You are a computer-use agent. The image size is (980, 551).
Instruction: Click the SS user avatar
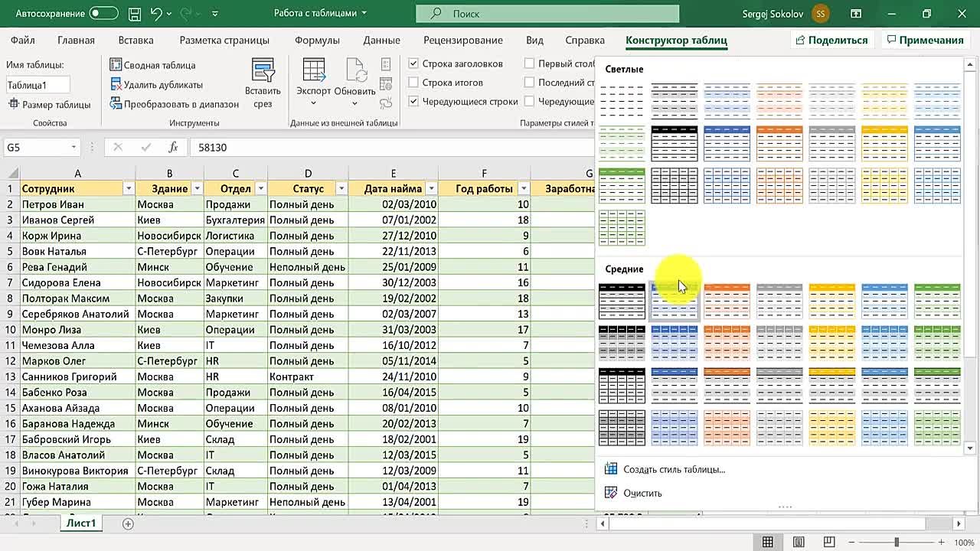click(821, 14)
